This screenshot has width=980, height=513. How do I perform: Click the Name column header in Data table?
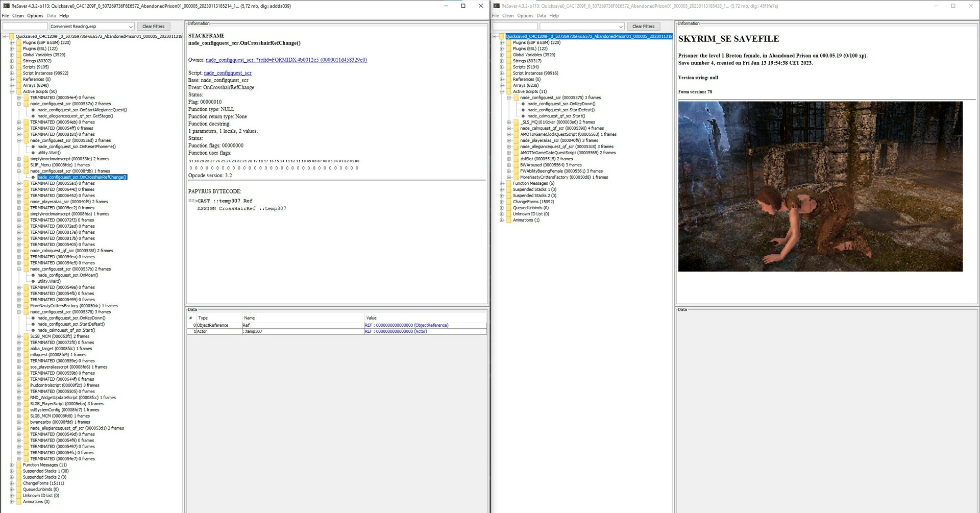point(303,318)
